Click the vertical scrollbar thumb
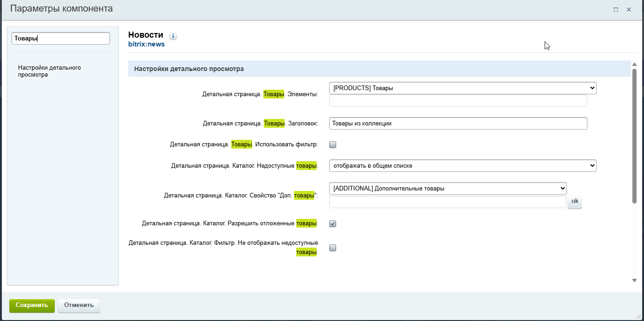The width and height of the screenshot is (644, 321). point(634,135)
